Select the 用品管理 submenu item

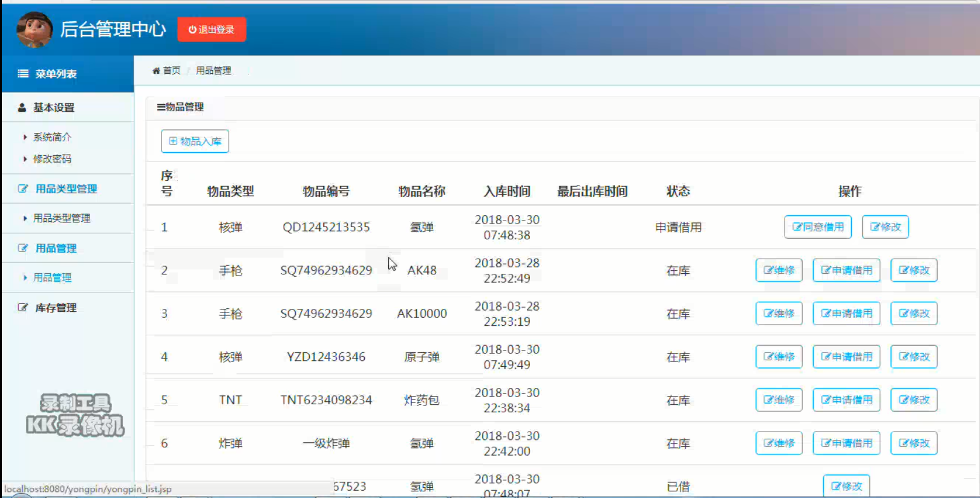click(x=52, y=277)
